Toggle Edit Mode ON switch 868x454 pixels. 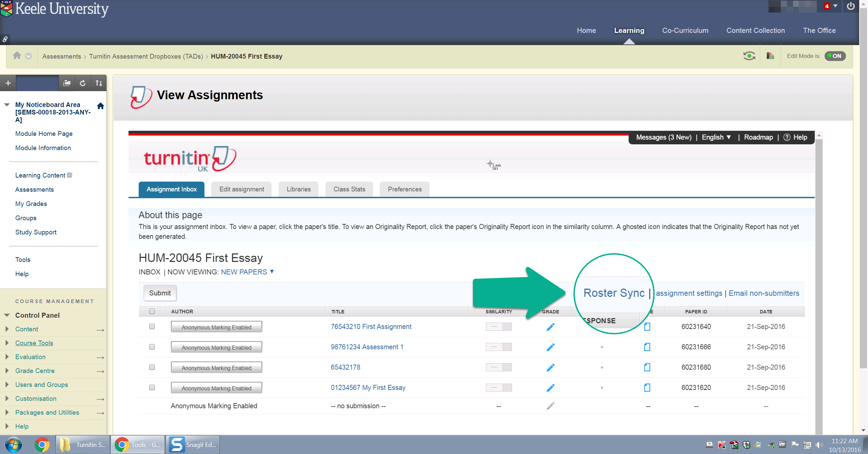tap(835, 56)
